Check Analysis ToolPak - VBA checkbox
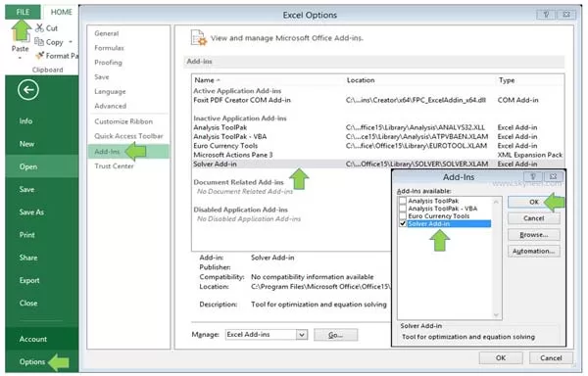This screenshot has height=376, width=588. click(x=403, y=209)
